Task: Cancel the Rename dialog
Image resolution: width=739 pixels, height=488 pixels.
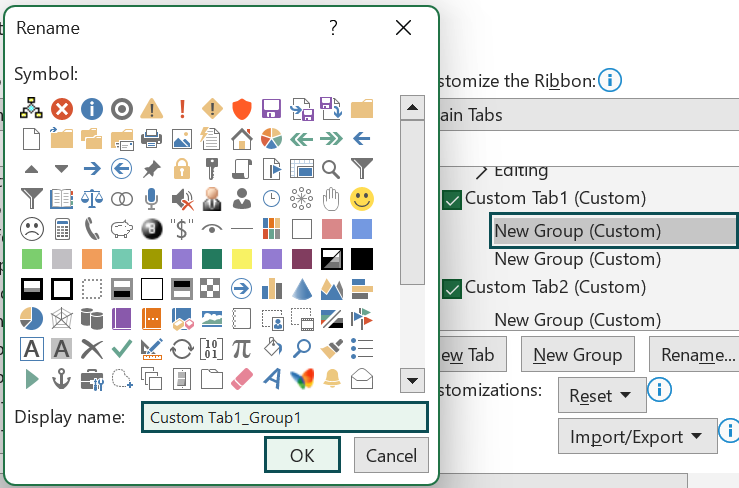Action: (x=391, y=455)
